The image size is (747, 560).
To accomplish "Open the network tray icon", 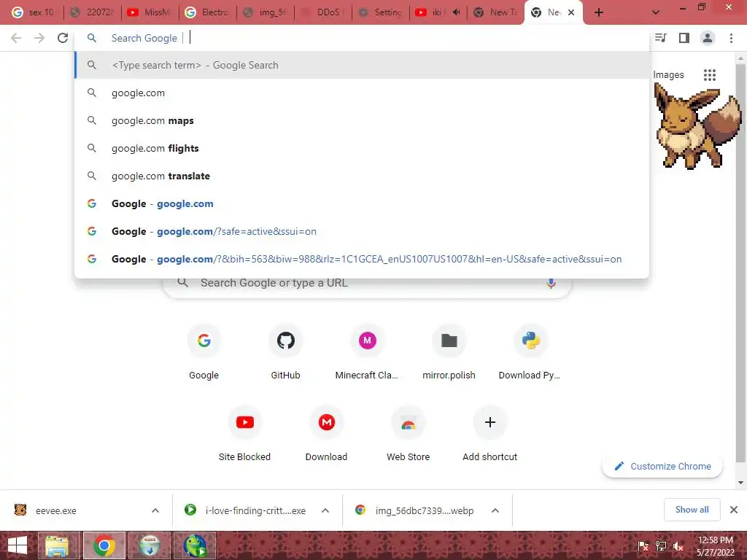I will click(661, 546).
